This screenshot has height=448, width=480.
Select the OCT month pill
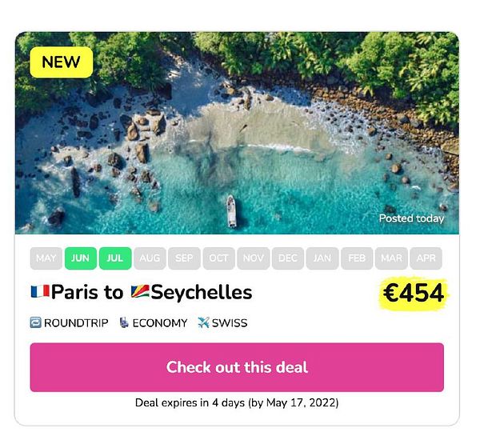[218, 258]
